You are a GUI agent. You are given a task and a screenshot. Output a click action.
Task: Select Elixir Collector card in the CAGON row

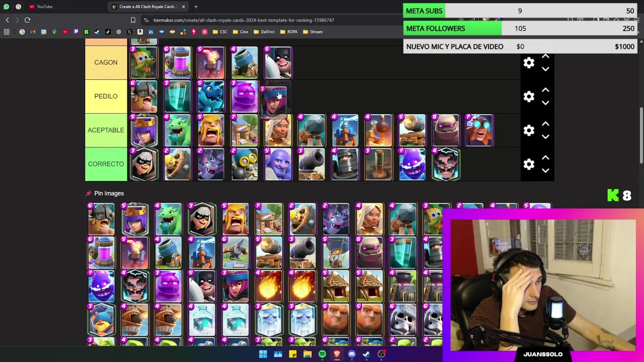177,62
